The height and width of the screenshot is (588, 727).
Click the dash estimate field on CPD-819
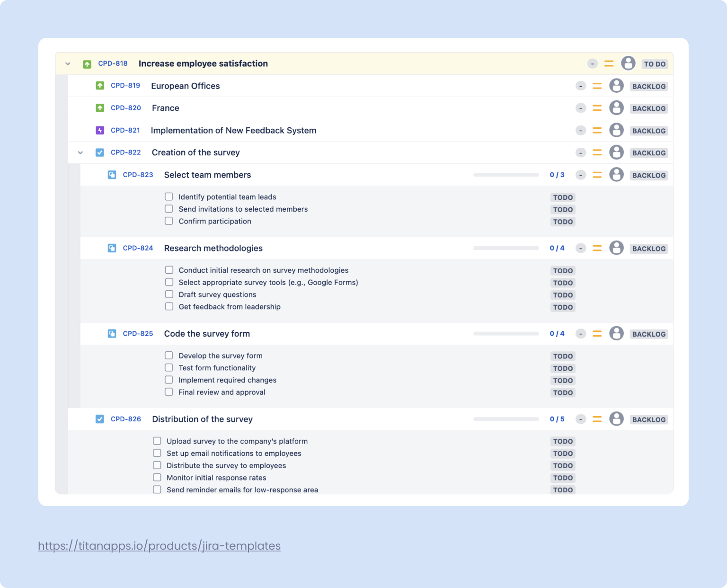pyautogui.click(x=581, y=86)
